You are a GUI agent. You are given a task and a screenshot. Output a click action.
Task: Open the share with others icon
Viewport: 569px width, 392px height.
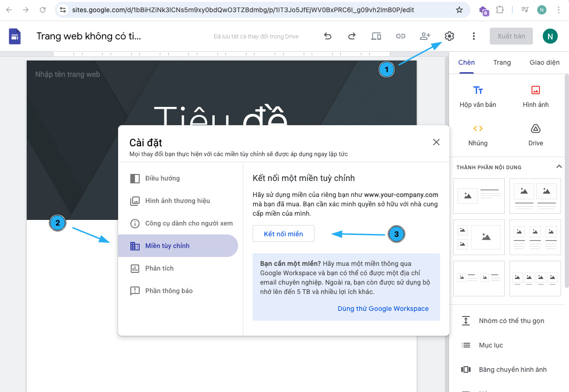(x=425, y=36)
